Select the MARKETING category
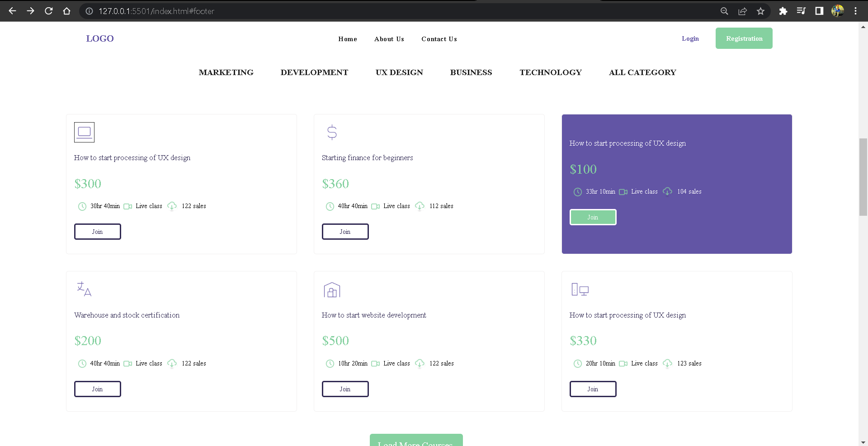The image size is (868, 446). tap(226, 72)
